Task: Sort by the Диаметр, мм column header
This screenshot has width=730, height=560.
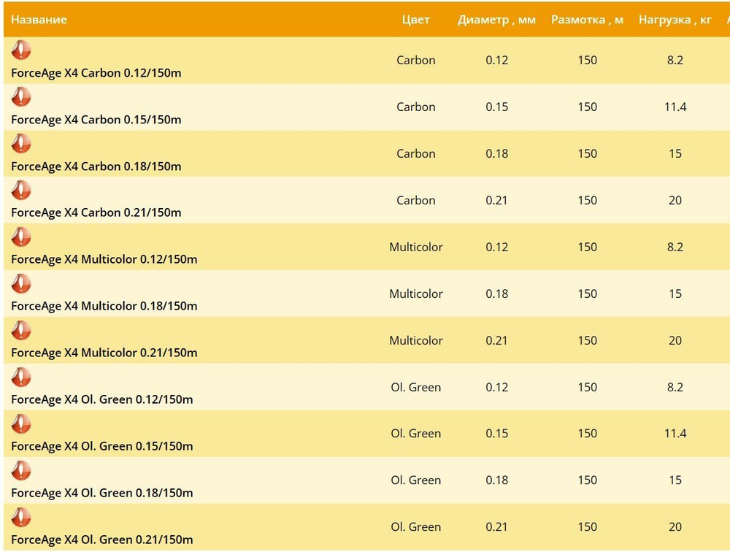Action: 496,20
